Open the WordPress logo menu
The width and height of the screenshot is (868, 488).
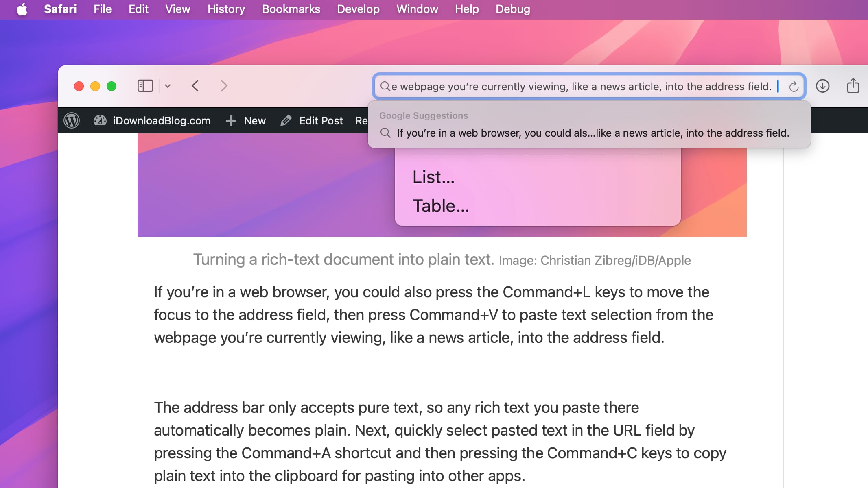point(72,120)
